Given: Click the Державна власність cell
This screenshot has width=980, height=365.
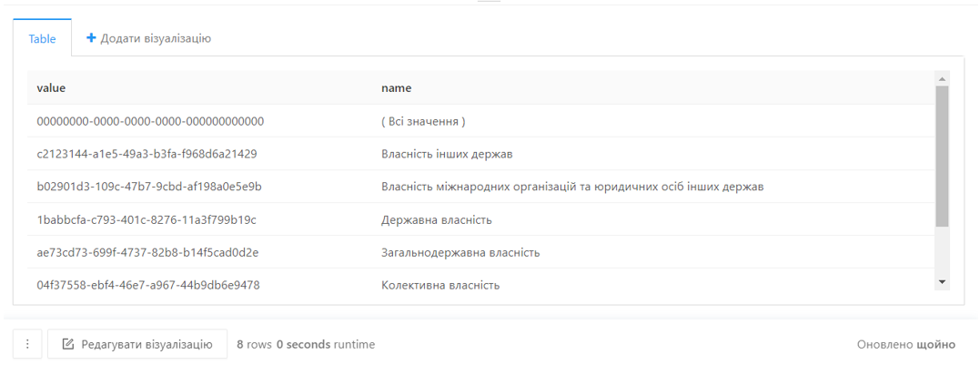Looking at the screenshot, I should [x=437, y=219].
